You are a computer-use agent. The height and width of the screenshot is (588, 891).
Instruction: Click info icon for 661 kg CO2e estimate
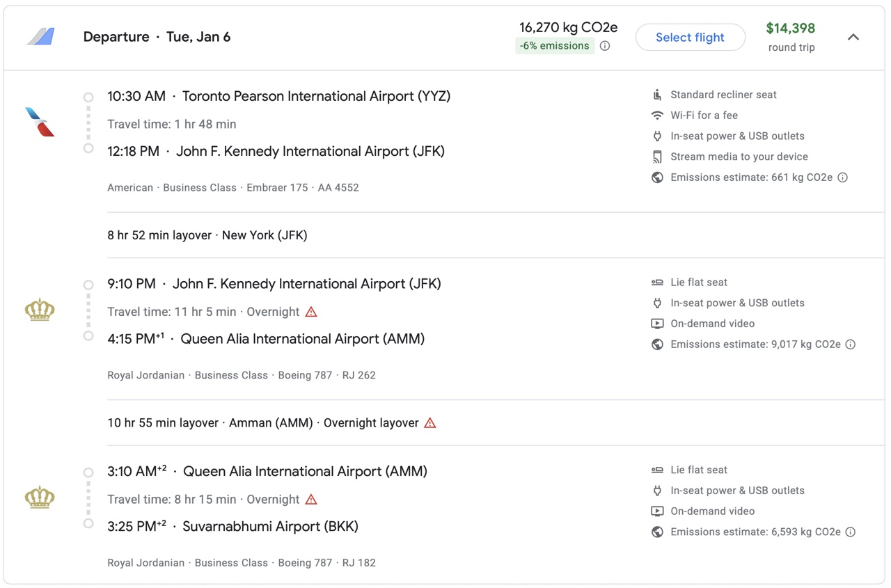pyautogui.click(x=842, y=177)
